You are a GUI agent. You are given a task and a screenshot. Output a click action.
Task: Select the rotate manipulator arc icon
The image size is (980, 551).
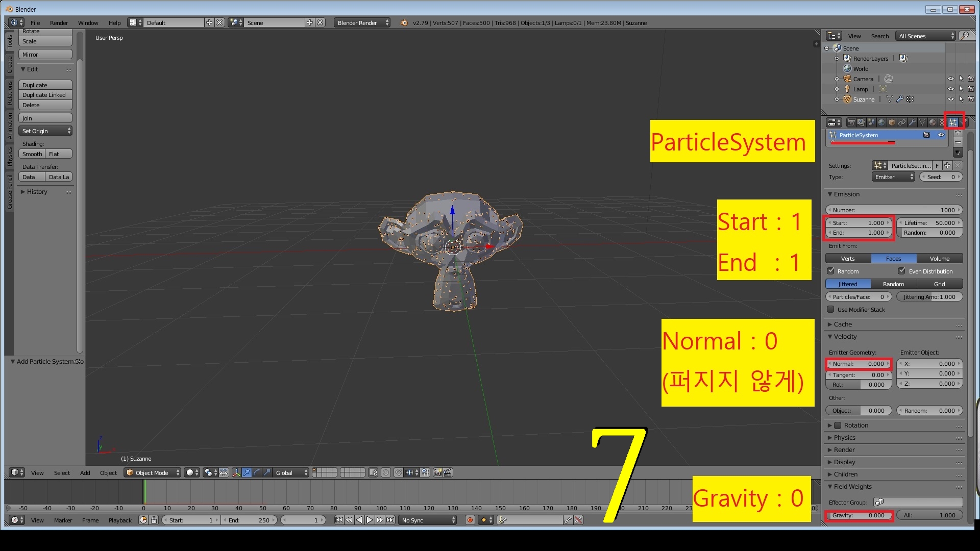257,472
